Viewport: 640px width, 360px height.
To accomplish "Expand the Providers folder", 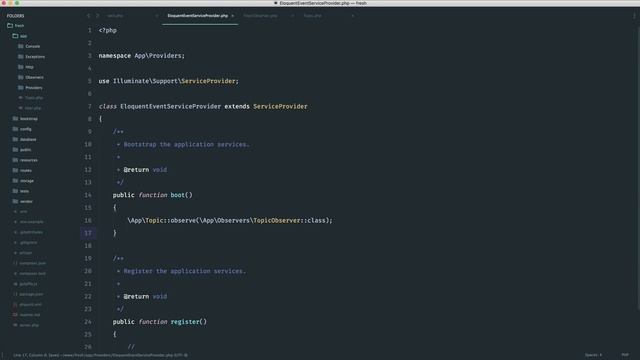I will pyautogui.click(x=30, y=87).
